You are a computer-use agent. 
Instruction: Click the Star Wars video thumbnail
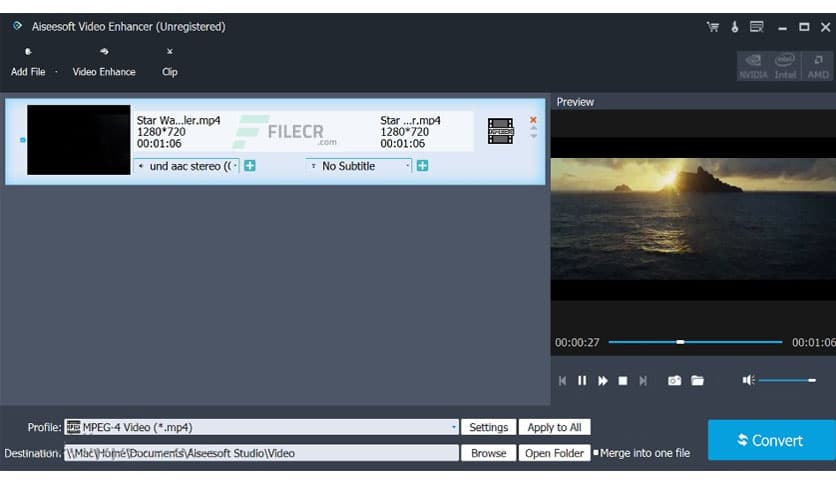79,140
